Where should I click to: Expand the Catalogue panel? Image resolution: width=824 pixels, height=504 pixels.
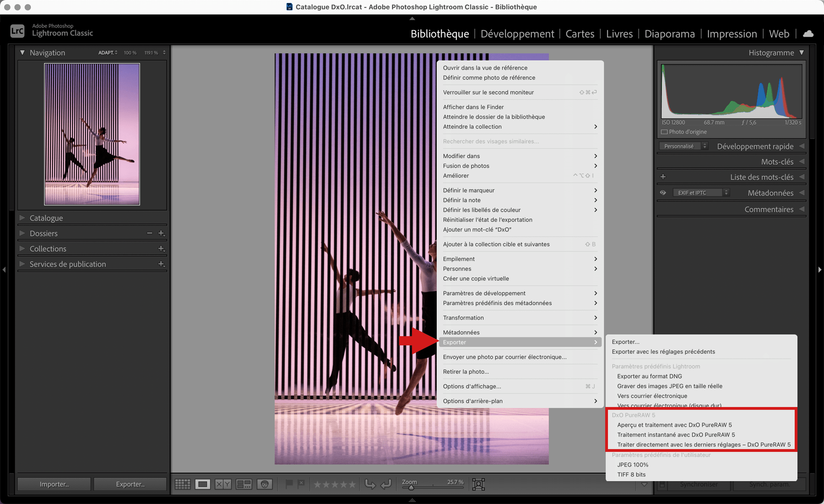[x=22, y=218]
